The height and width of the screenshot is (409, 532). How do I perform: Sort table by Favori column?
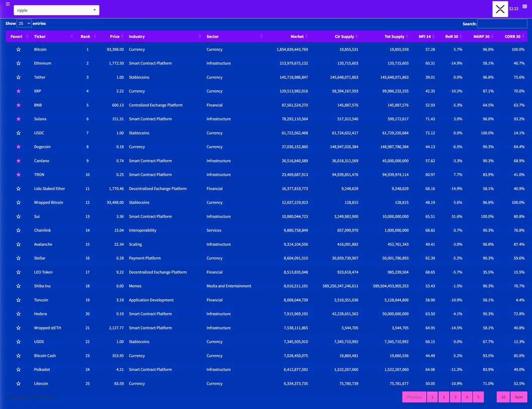[x=18, y=36]
